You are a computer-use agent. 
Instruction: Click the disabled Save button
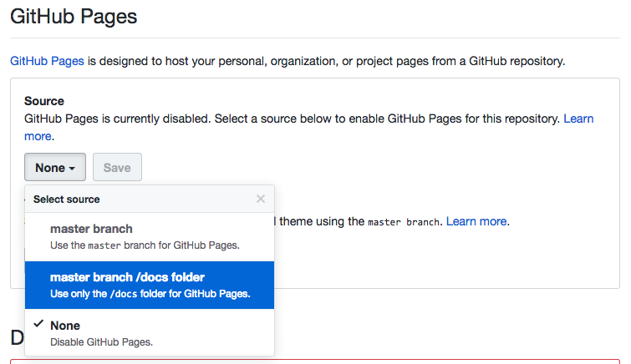click(117, 167)
